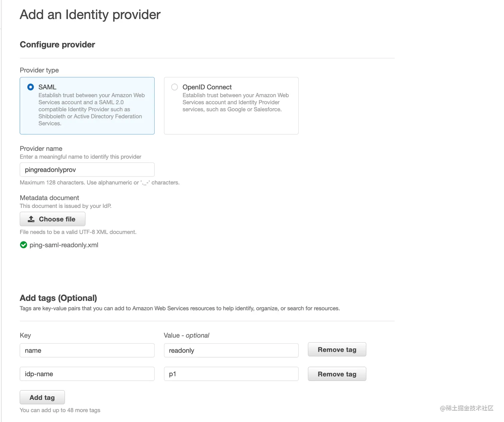Click the tag key field containing "name"
504x422 pixels.
87,350
